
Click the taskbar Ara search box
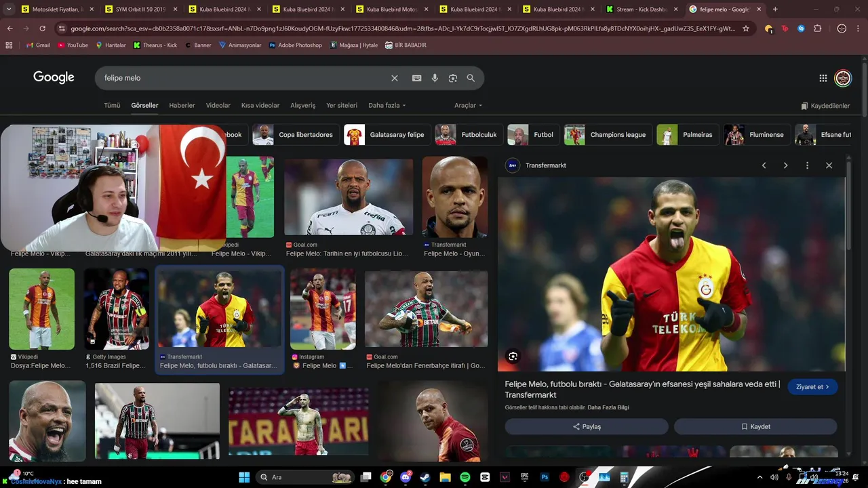point(305,477)
